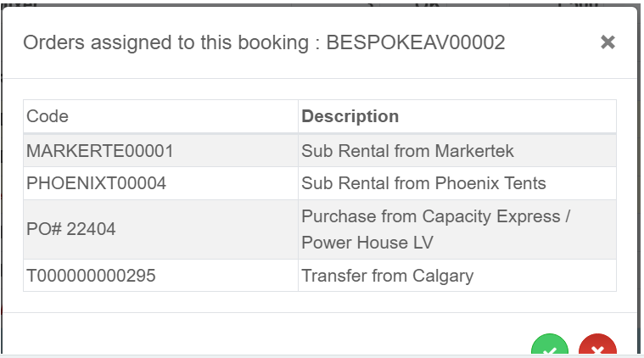
Task: Click Transfer from Calgary description
Action: pos(387,276)
